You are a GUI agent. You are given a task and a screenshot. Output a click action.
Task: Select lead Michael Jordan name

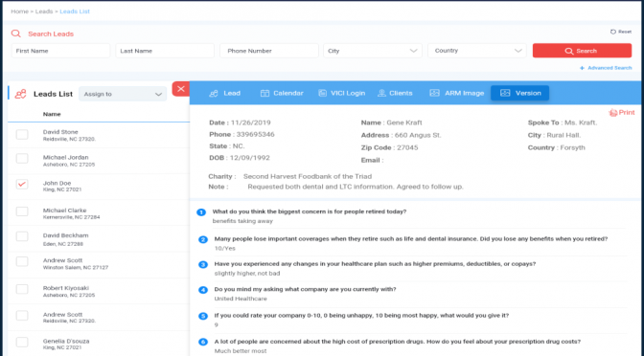tap(66, 158)
